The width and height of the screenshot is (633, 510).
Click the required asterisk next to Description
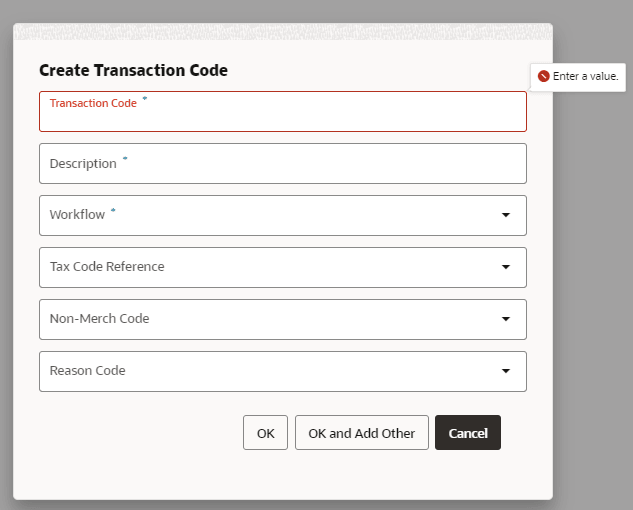[x=125, y=158]
